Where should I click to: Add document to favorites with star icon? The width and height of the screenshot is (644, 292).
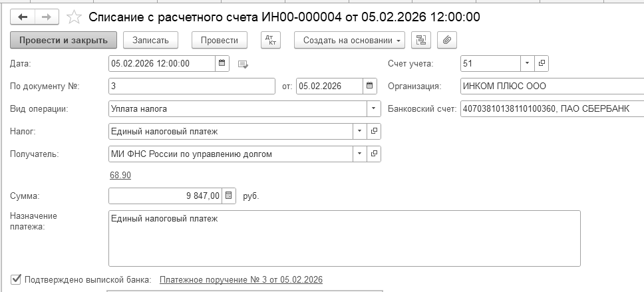click(x=74, y=17)
